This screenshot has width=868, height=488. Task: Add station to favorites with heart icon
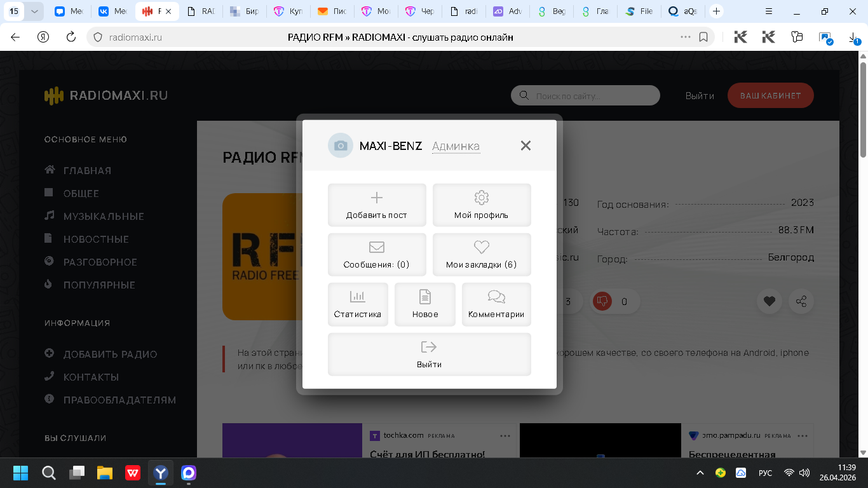[770, 302]
